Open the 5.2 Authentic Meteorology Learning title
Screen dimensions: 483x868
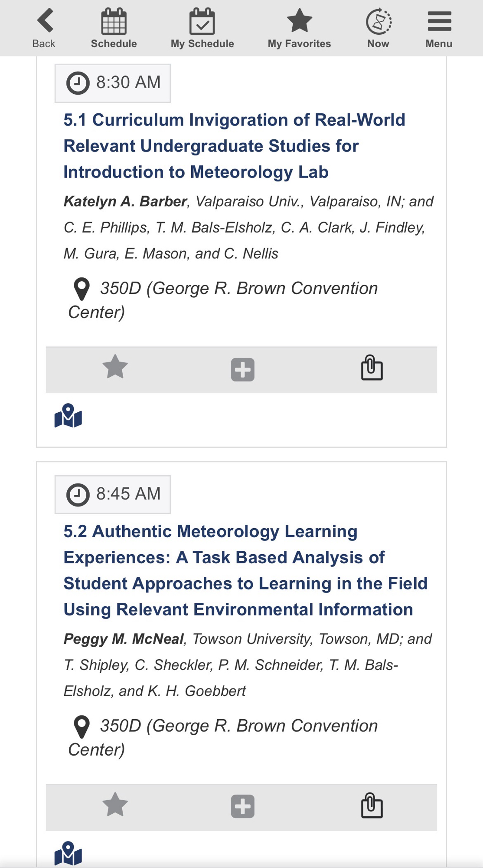pos(245,570)
